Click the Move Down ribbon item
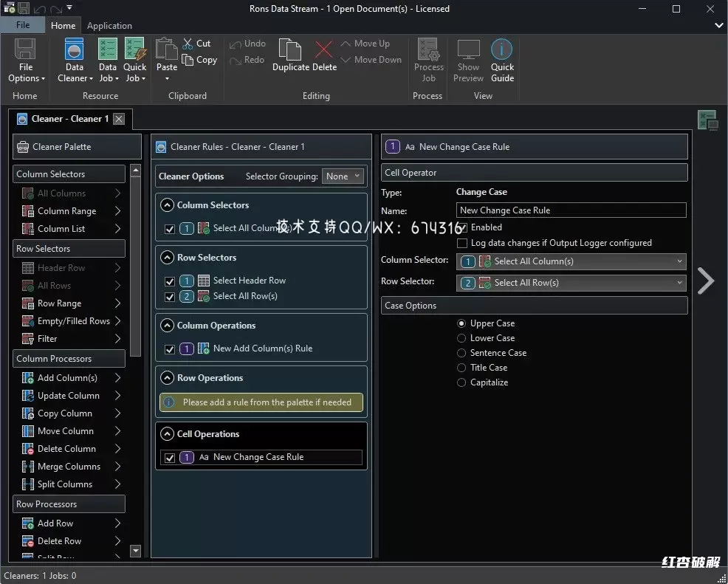 click(x=371, y=60)
